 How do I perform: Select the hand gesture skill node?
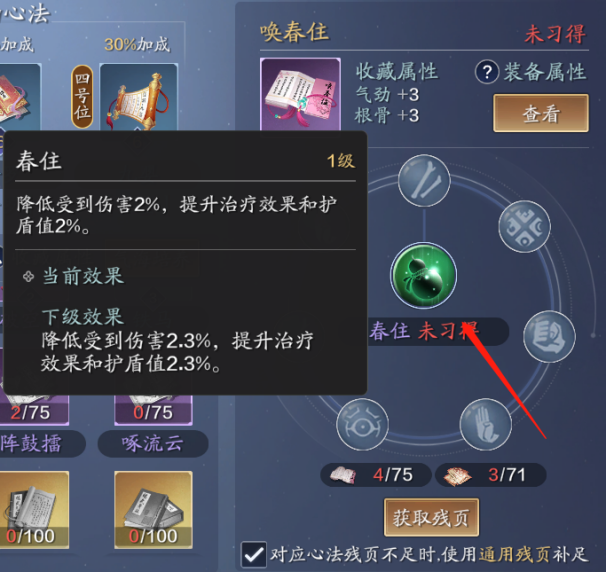(x=486, y=424)
